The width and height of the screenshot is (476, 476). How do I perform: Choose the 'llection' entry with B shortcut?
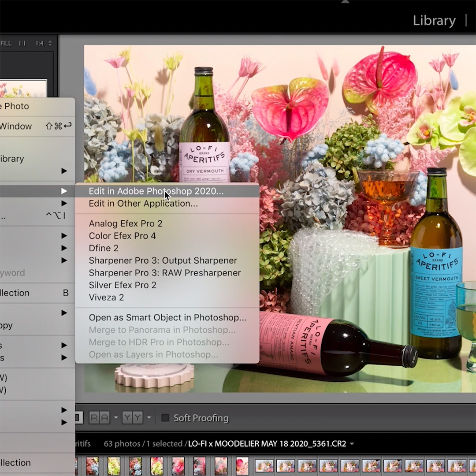[37, 293]
